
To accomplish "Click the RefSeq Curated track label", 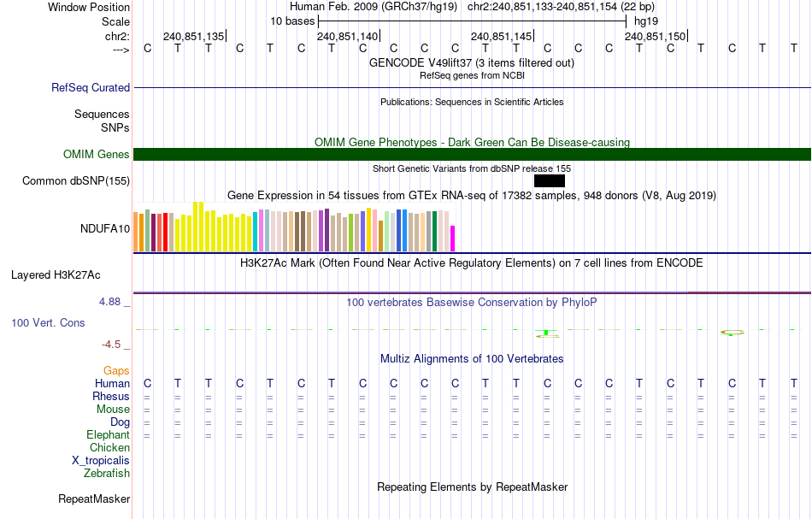I will (x=91, y=87).
